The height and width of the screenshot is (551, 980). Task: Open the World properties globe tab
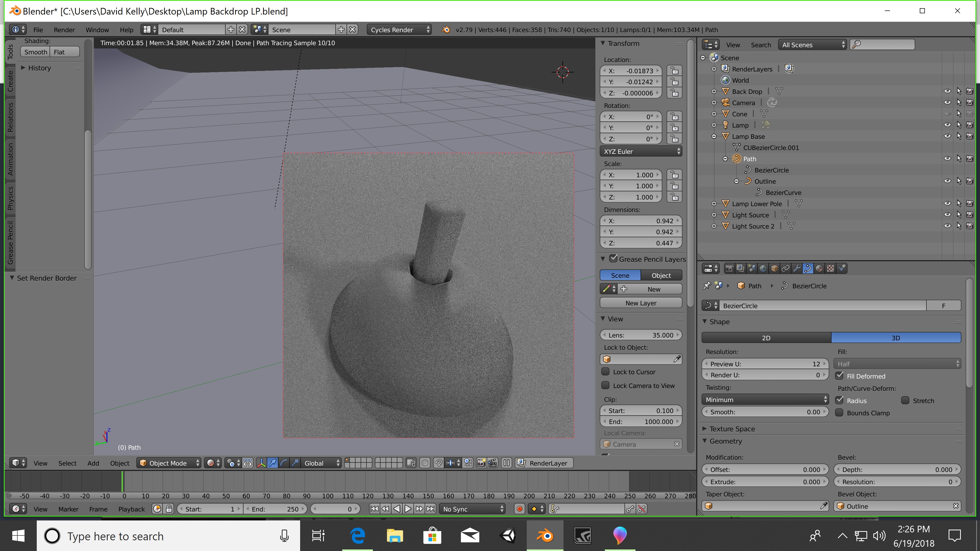763,268
